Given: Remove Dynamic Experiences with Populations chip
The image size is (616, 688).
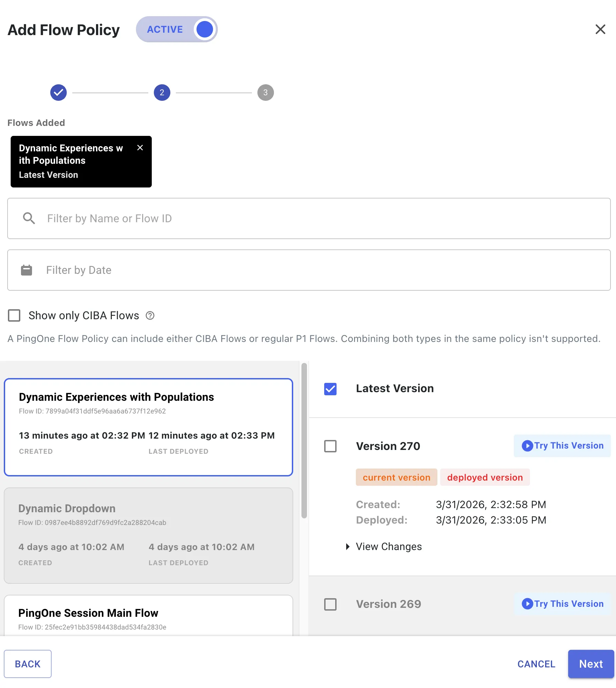Looking at the screenshot, I should click(x=140, y=148).
